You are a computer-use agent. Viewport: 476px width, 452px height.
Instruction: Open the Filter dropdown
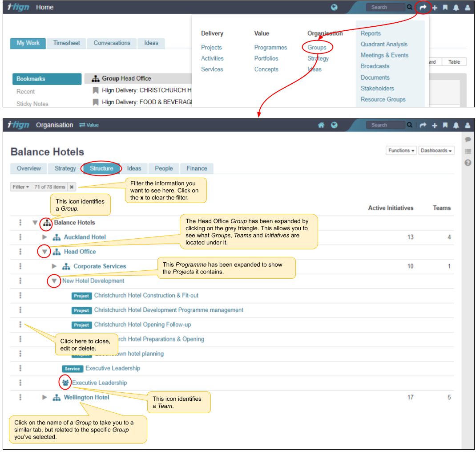coord(20,187)
